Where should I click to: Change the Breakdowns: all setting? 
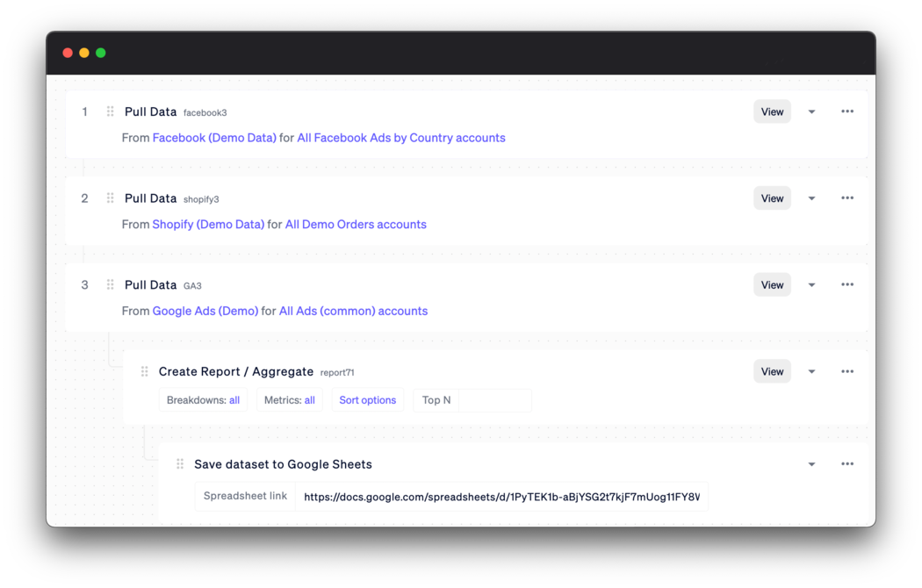(203, 400)
